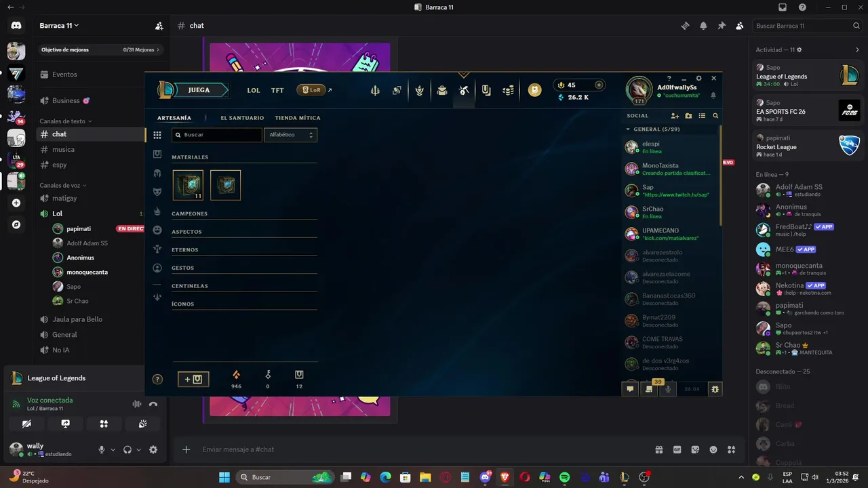Select the second Hextech chest material
The image size is (868, 488).
(x=225, y=185)
